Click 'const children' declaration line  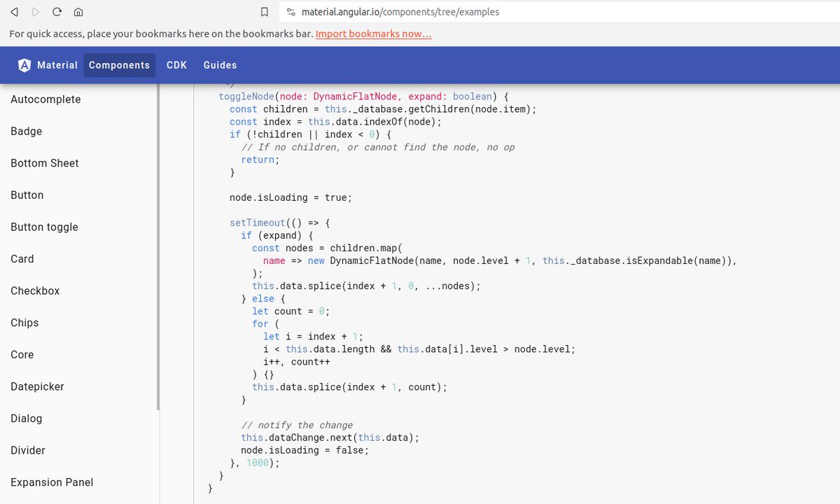click(383, 109)
